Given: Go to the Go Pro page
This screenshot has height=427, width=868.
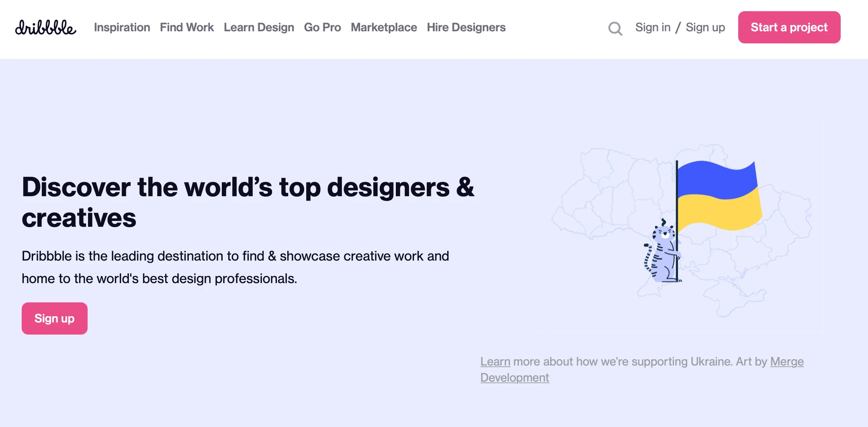Looking at the screenshot, I should [322, 27].
